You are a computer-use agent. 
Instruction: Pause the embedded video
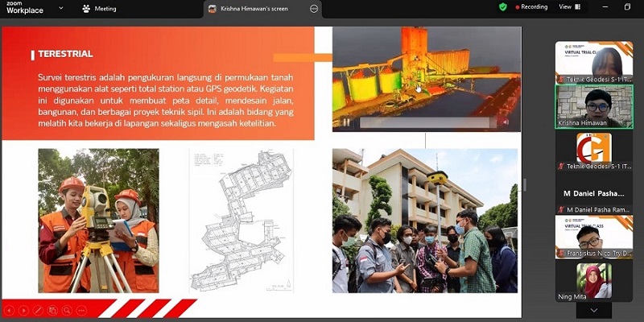346,122
